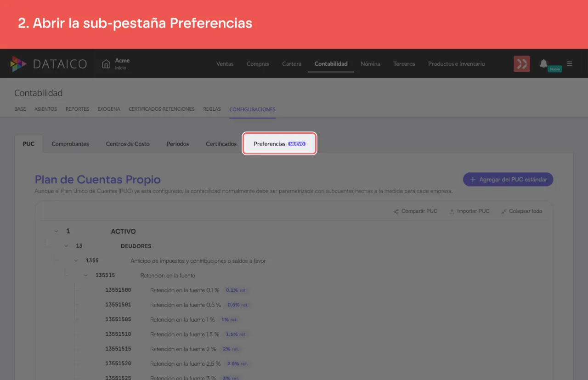
Task: Open Cartera in the top navigation
Action: point(292,64)
